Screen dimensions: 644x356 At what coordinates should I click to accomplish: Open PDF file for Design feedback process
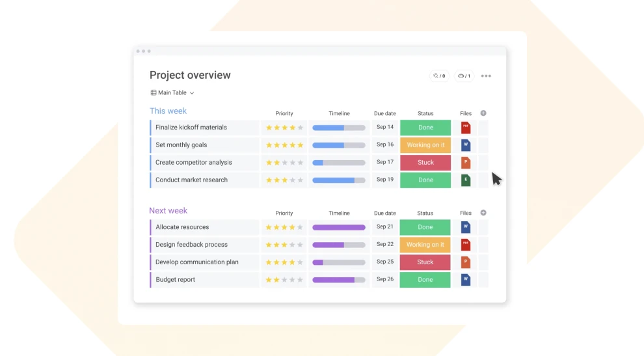465,245
